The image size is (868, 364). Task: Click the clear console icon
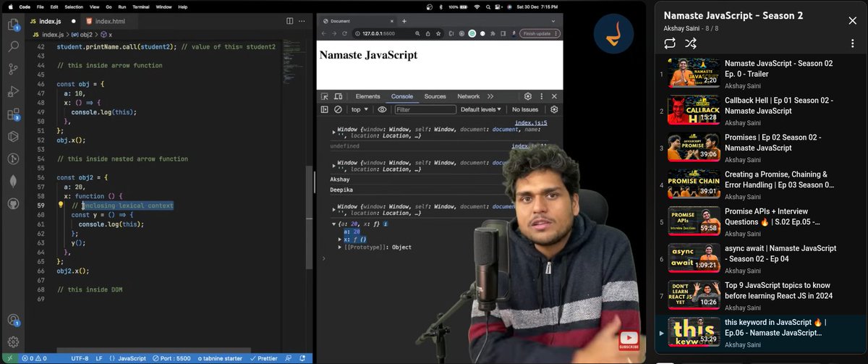(338, 109)
